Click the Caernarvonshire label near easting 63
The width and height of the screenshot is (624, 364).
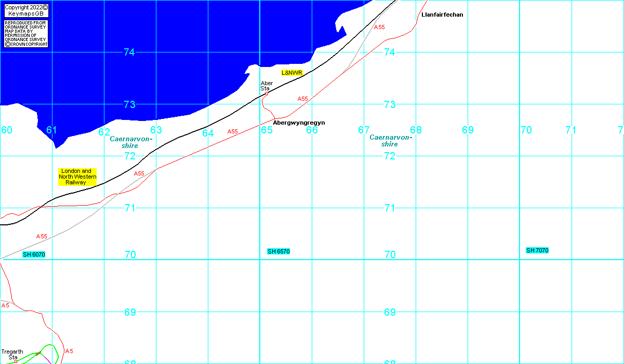(x=131, y=142)
